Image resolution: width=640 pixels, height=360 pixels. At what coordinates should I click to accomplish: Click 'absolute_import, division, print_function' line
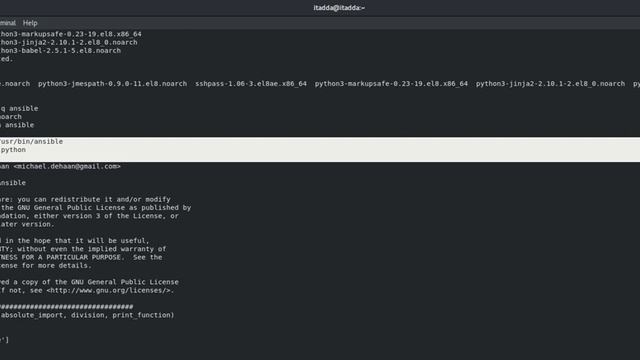(87, 315)
